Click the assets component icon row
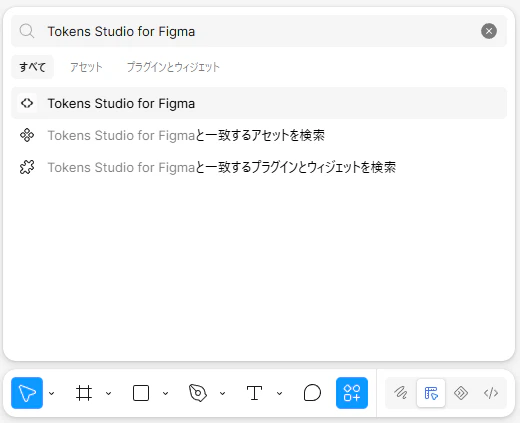 [27, 135]
